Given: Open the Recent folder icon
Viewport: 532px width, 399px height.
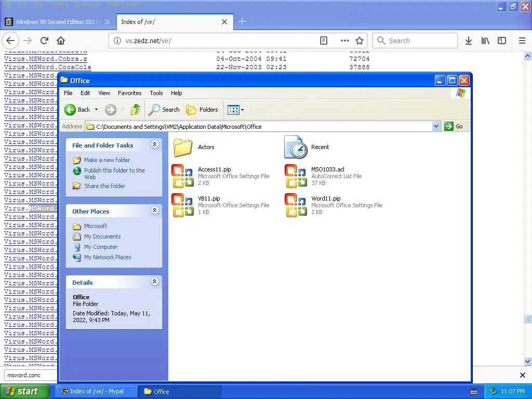Looking at the screenshot, I should 296,147.
